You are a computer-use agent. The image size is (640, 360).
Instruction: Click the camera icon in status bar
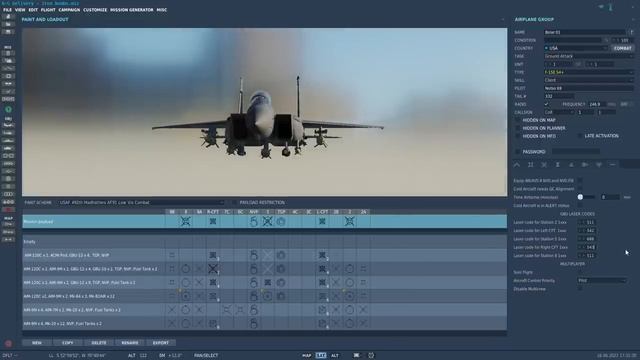tap(356, 356)
